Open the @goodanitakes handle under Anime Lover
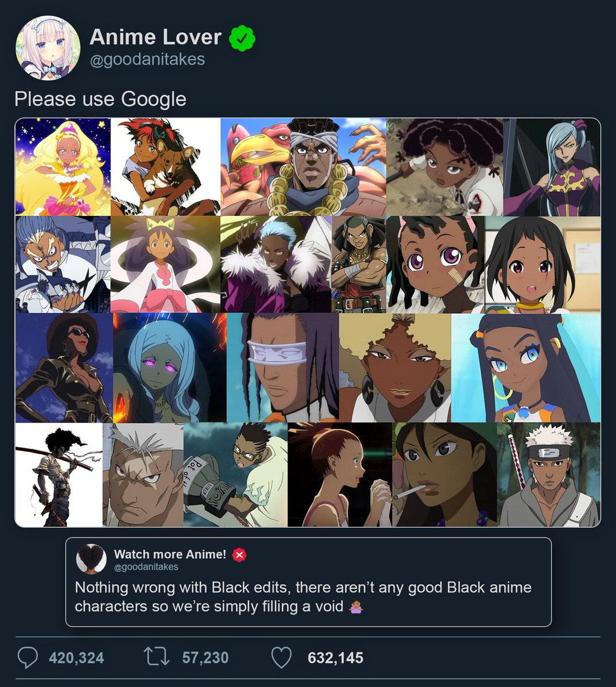 [x=147, y=59]
